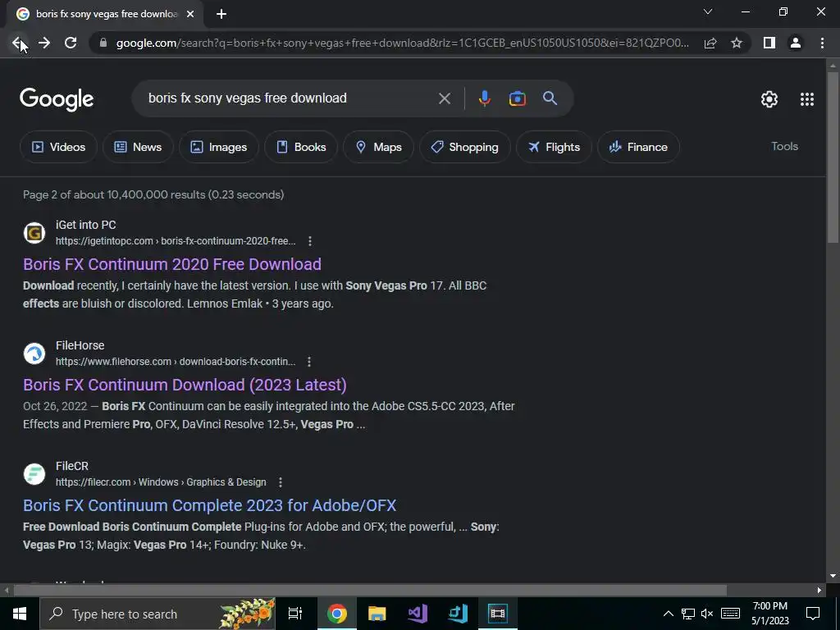Click the address bar URL
840x630 pixels.
402,43
